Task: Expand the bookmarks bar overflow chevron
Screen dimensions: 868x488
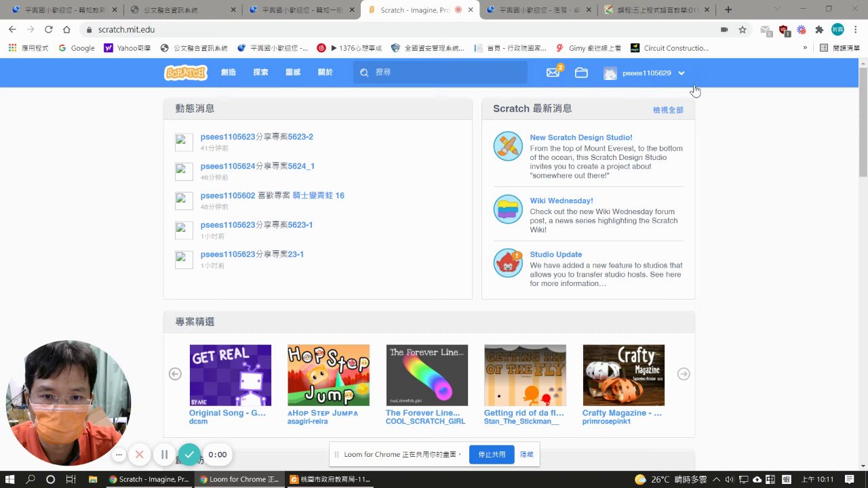Action: pyautogui.click(x=805, y=48)
